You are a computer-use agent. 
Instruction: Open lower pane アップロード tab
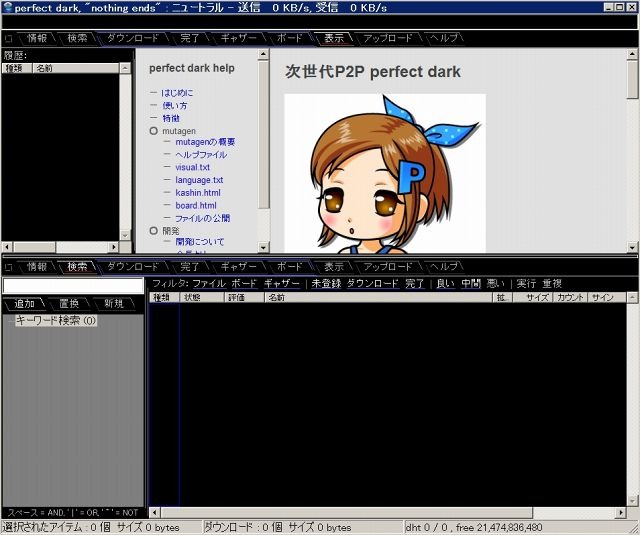(x=388, y=266)
